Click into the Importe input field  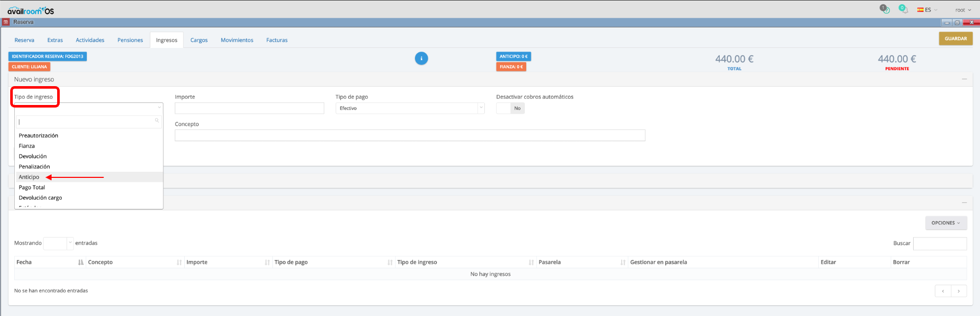[249, 108]
